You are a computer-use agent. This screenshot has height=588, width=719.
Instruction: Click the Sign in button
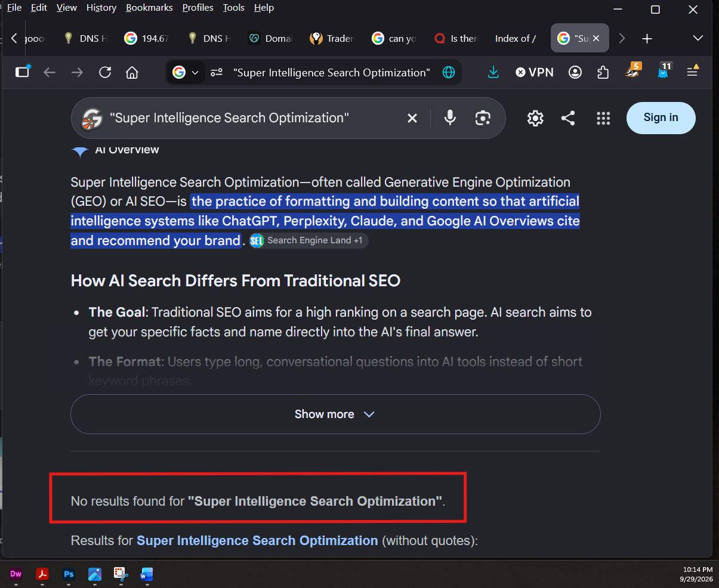661,117
